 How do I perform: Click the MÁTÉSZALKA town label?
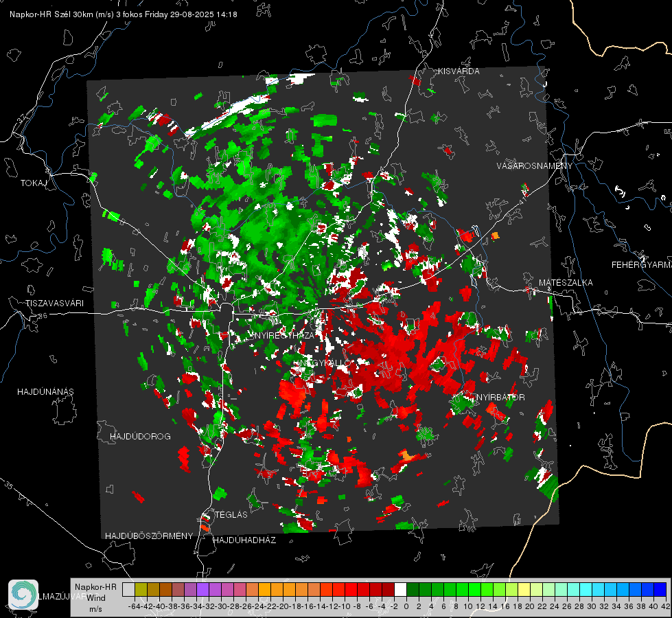point(566,283)
